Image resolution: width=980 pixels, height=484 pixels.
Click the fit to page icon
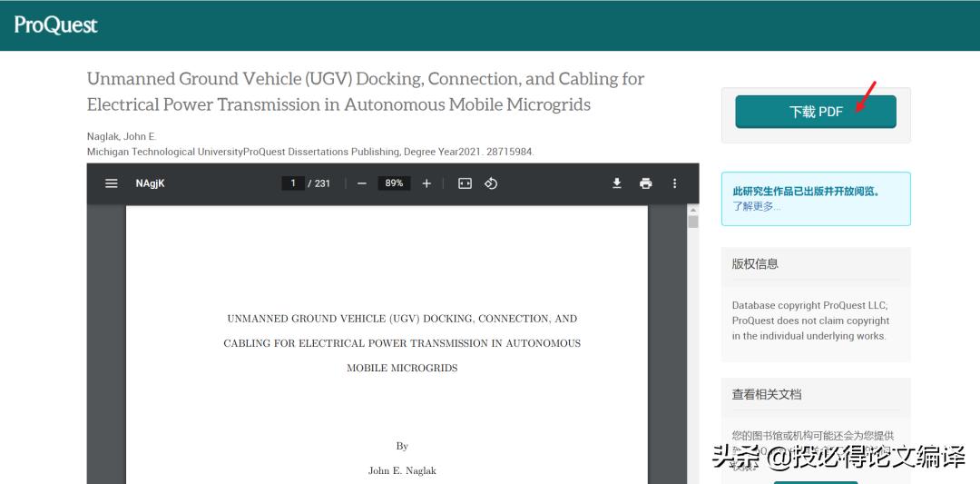pos(465,183)
